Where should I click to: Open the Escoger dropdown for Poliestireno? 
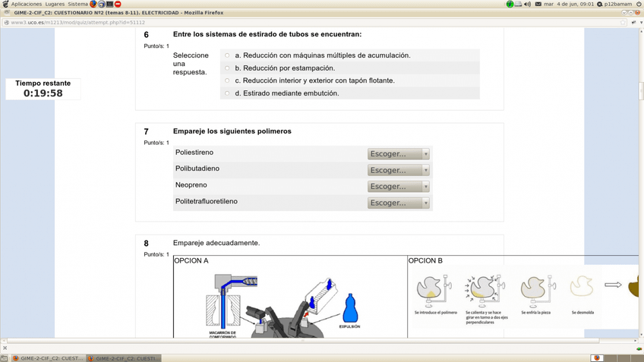pos(399,154)
